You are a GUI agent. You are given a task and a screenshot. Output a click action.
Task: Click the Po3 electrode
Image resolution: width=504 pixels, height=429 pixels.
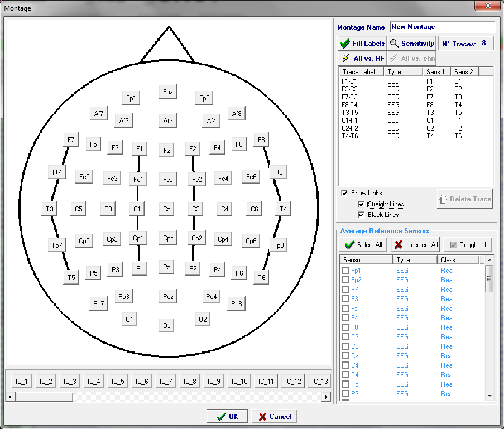pos(124,296)
